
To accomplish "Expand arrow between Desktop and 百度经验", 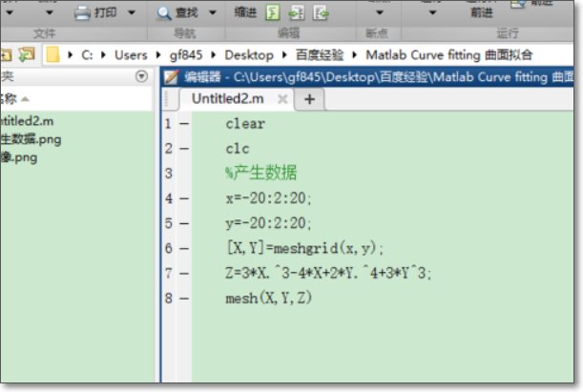I will coord(284,55).
